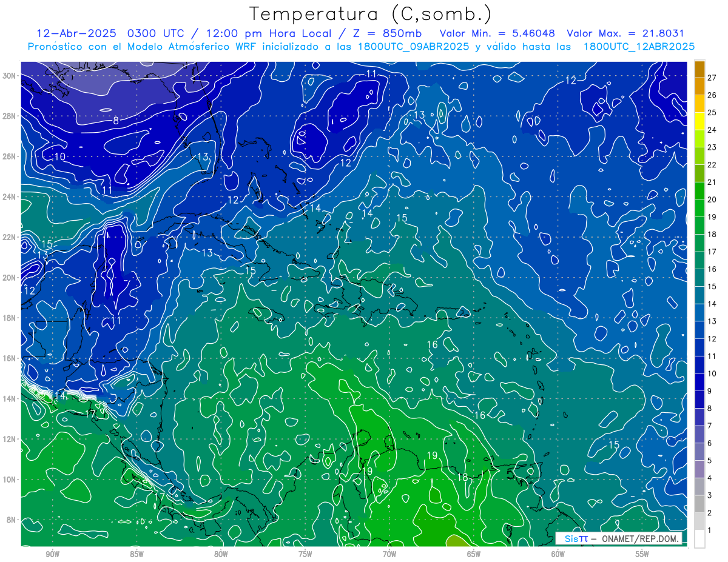Click the "75W" longitude label
This screenshot has height=562, width=728.
click(x=305, y=554)
